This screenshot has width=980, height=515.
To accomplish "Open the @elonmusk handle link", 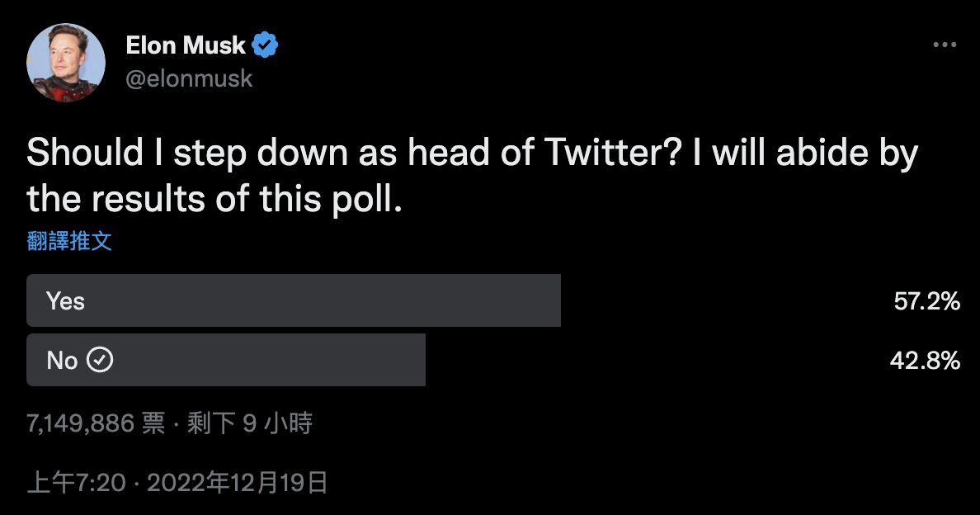I will (x=189, y=78).
